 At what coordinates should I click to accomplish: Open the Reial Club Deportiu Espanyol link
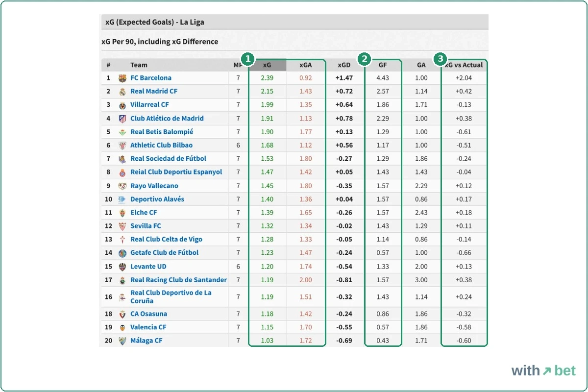click(176, 172)
